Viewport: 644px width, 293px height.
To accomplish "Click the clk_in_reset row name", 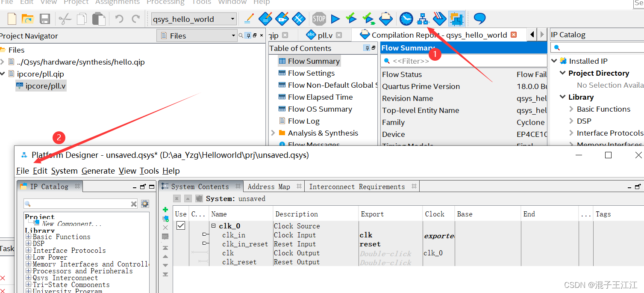I will (x=245, y=244).
